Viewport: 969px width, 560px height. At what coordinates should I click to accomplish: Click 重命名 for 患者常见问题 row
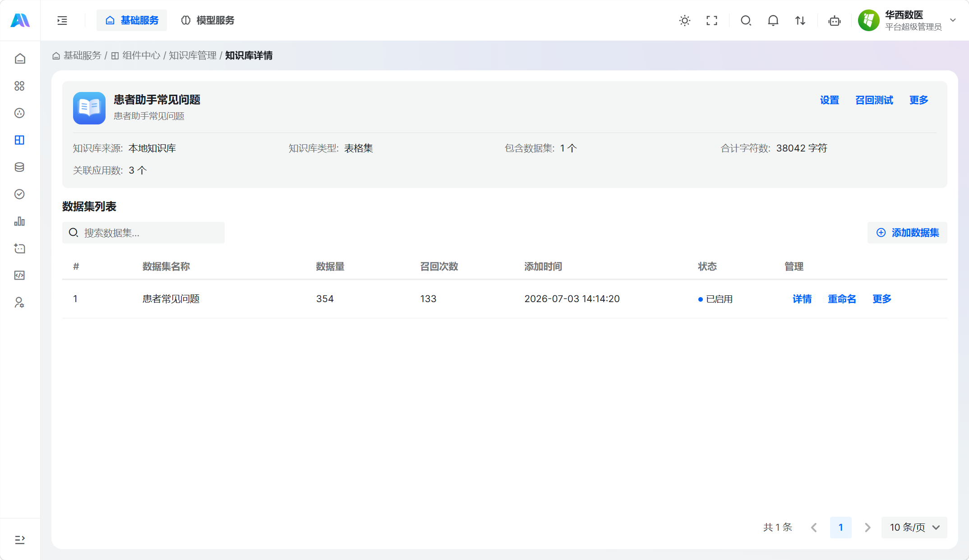[842, 299]
